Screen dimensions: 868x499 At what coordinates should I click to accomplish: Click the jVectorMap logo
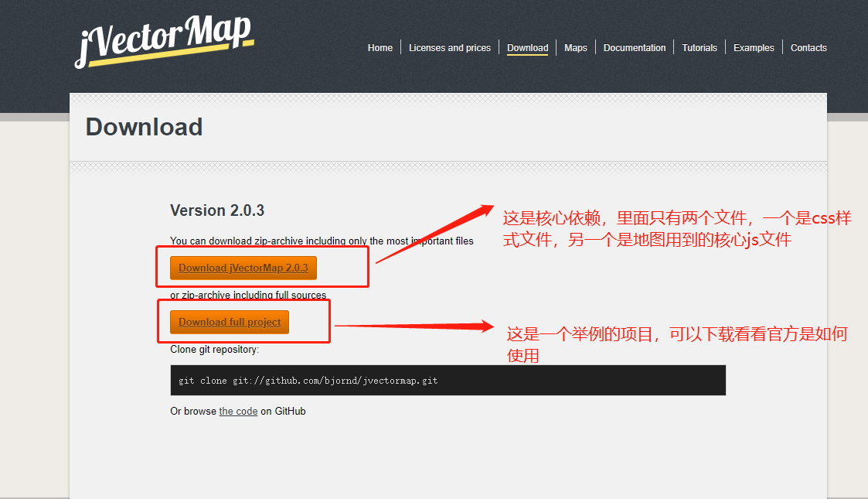pyautogui.click(x=163, y=40)
